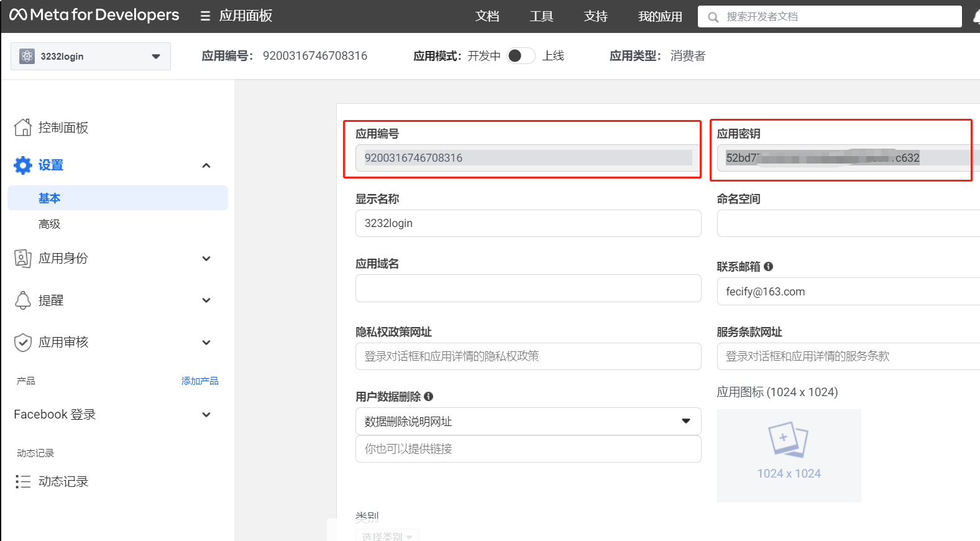
Task: Click the 应用面板 header label
Action: (x=245, y=16)
